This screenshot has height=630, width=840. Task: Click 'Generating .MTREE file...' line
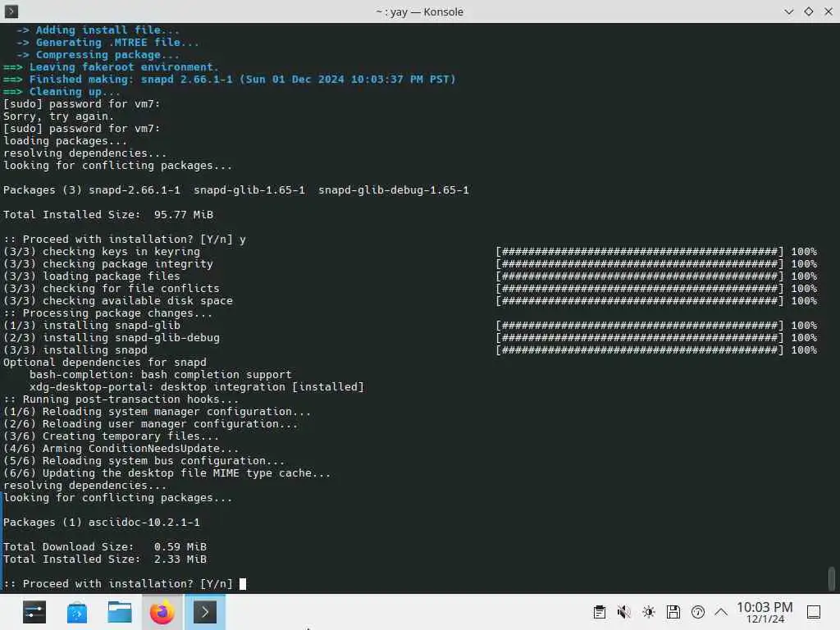[x=107, y=43]
